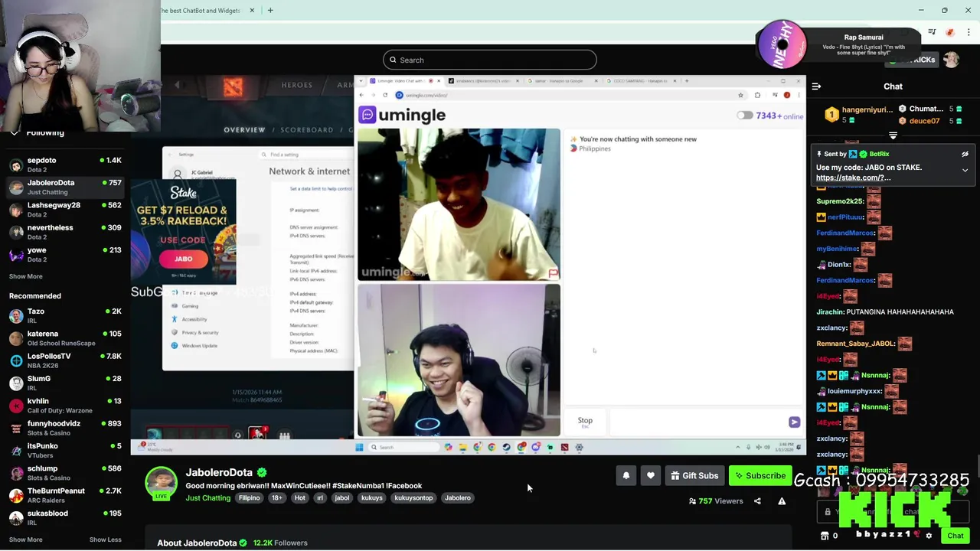Open the chat shop icon
This screenshot has width=980, height=551.
[x=825, y=536]
